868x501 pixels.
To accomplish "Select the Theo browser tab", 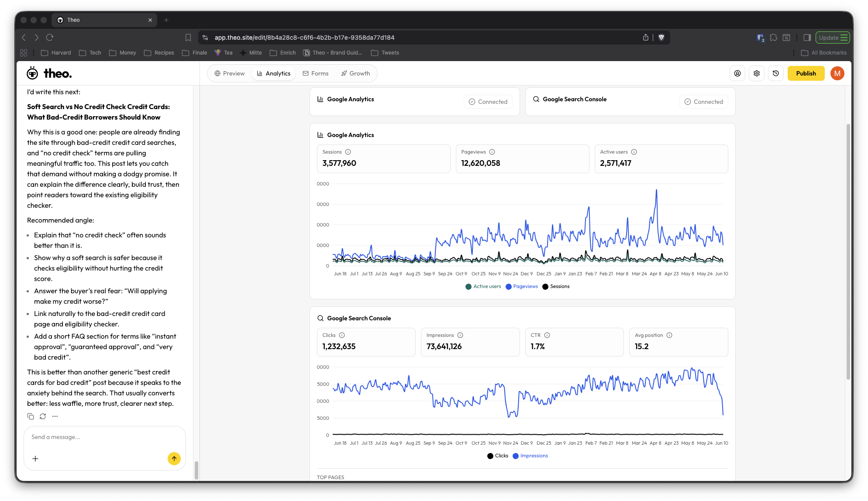I will 105,20.
